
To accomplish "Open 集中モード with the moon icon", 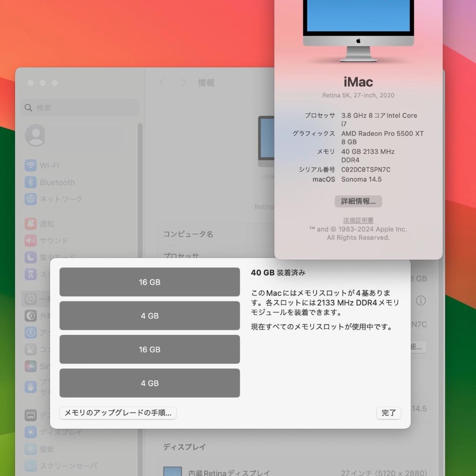I will pyautogui.click(x=30, y=257).
